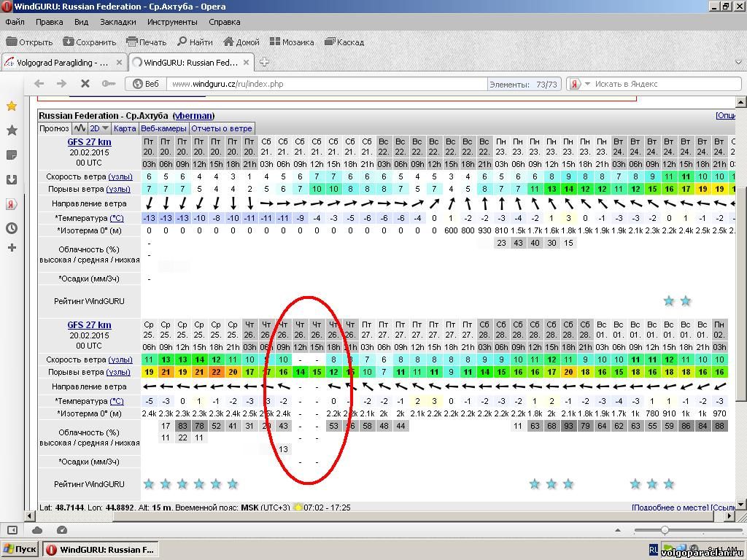Close the WindGURU browser tab
This screenshot has width=747, height=560.
click(x=247, y=63)
